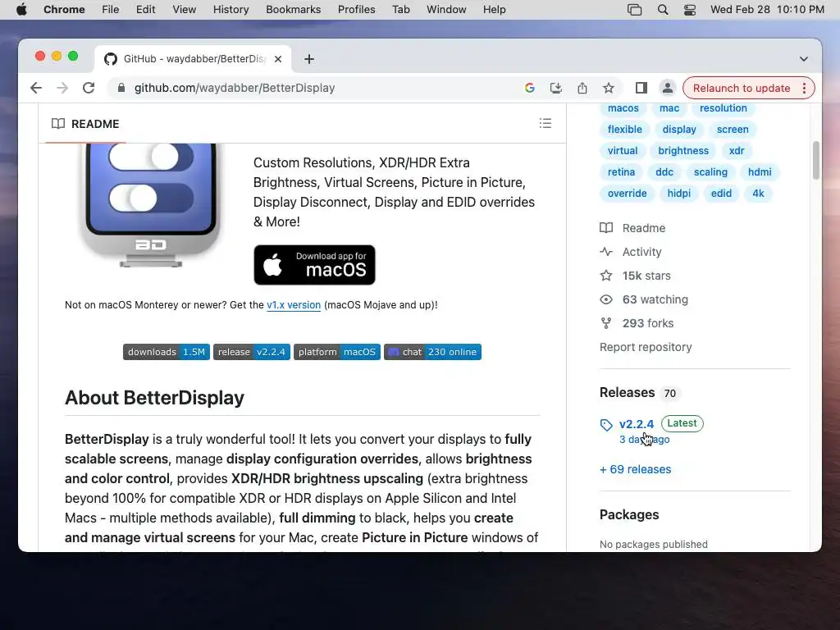Click the Google icon in address bar
The image size is (840, 630).
click(530, 88)
